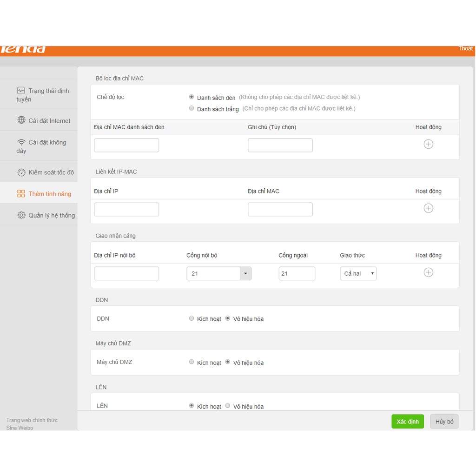This screenshot has width=476, height=476.
Task: Select Danh sách đen radio option
Action: pyautogui.click(x=192, y=97)
